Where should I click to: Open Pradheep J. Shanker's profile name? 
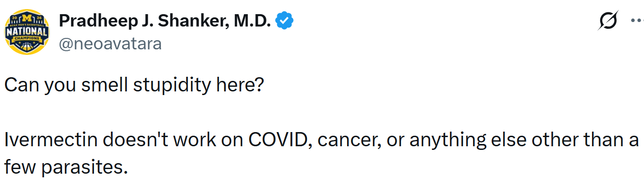(x=165, y=21)
